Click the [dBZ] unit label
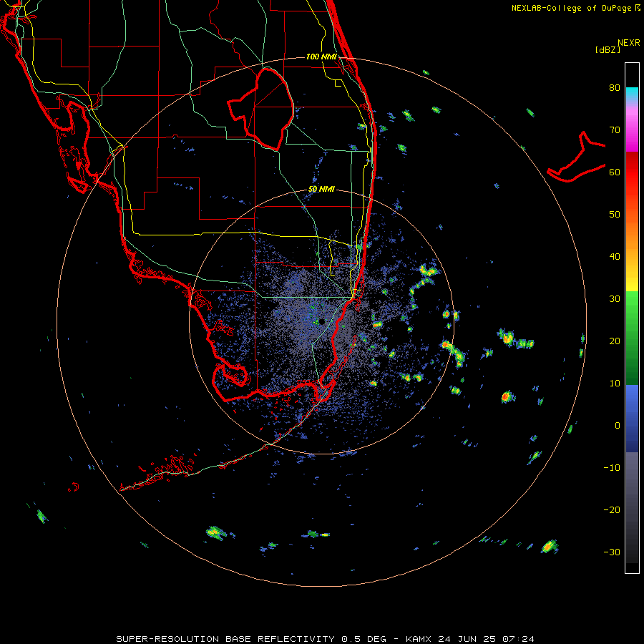 point(608,49)
